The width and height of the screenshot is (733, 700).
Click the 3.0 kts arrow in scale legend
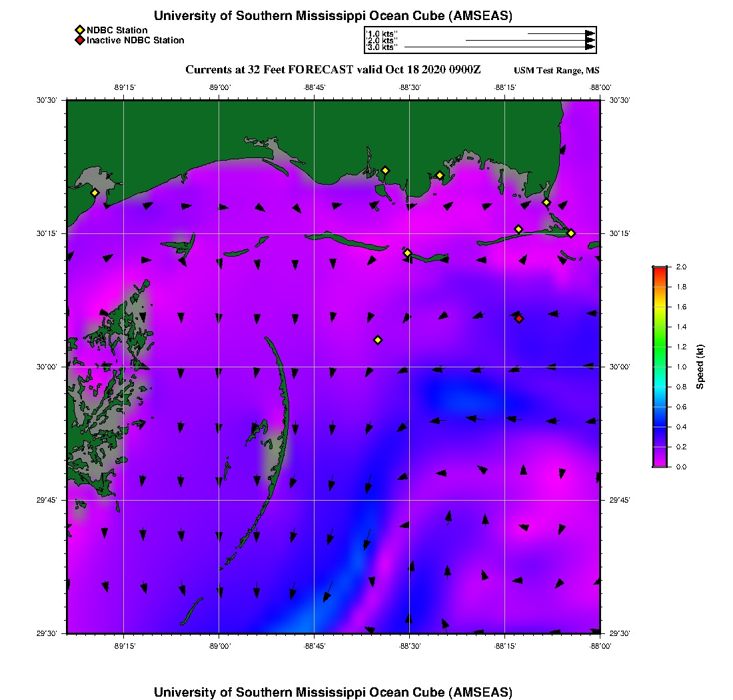500,47
